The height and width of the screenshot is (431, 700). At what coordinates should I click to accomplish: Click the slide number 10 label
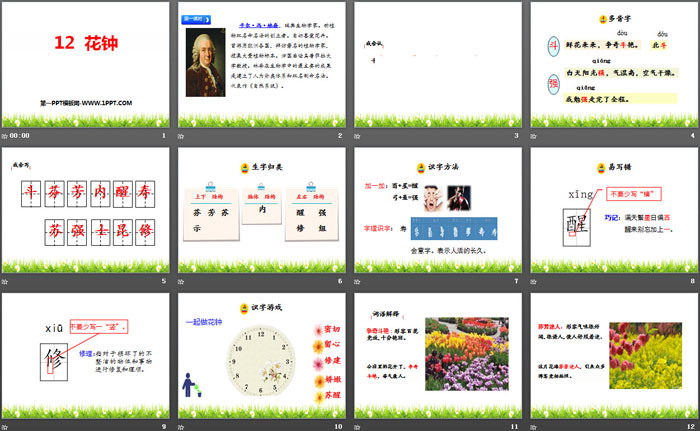tap(338, 427)
